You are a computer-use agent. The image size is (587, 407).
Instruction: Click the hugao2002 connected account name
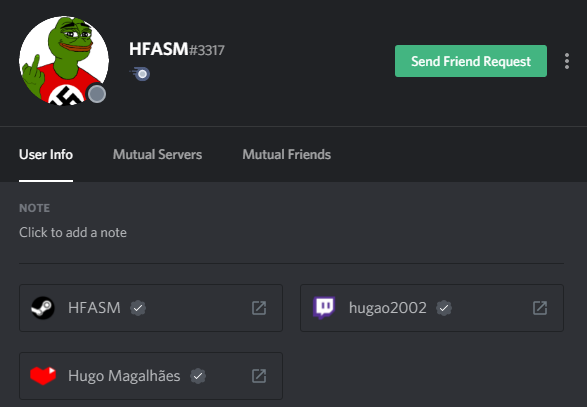point(387,308)
